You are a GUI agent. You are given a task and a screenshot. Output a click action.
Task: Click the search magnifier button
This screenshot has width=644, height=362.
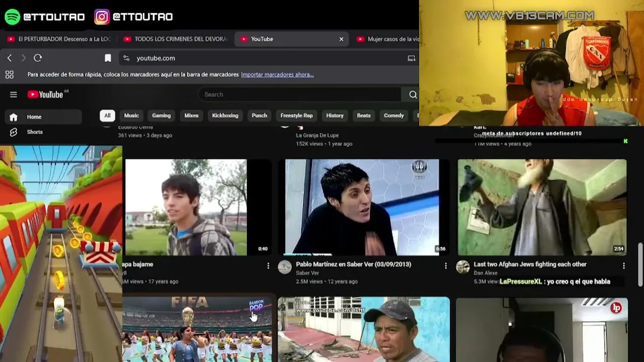(x=413, y=95)
